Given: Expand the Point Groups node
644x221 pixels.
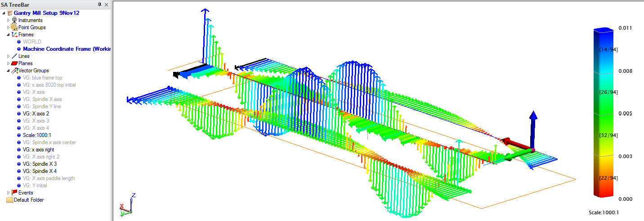Looking at the screenshot, I should point(9,27).
